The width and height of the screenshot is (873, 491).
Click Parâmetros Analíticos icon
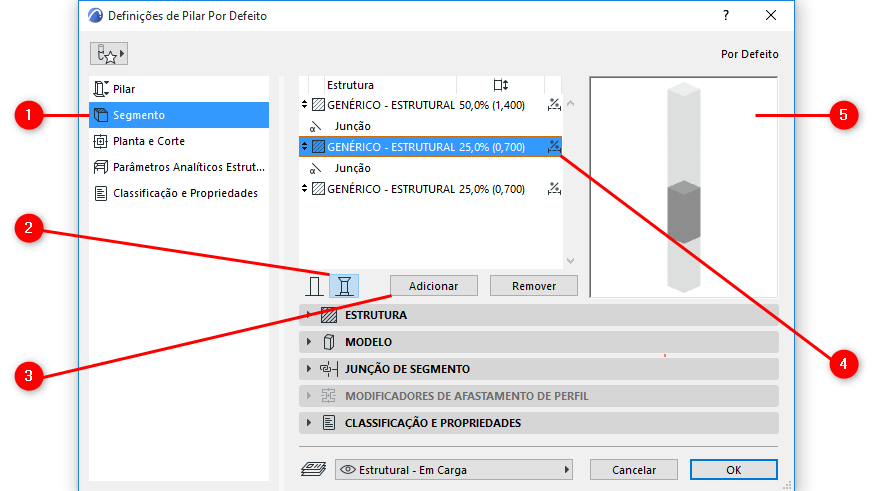(x=101, y=167)
